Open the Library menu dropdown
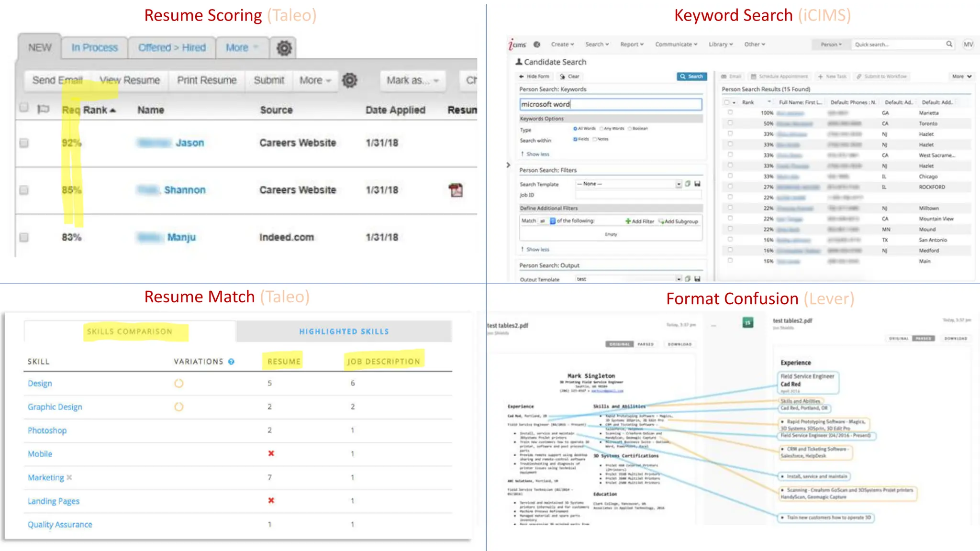 click(721, 44)
